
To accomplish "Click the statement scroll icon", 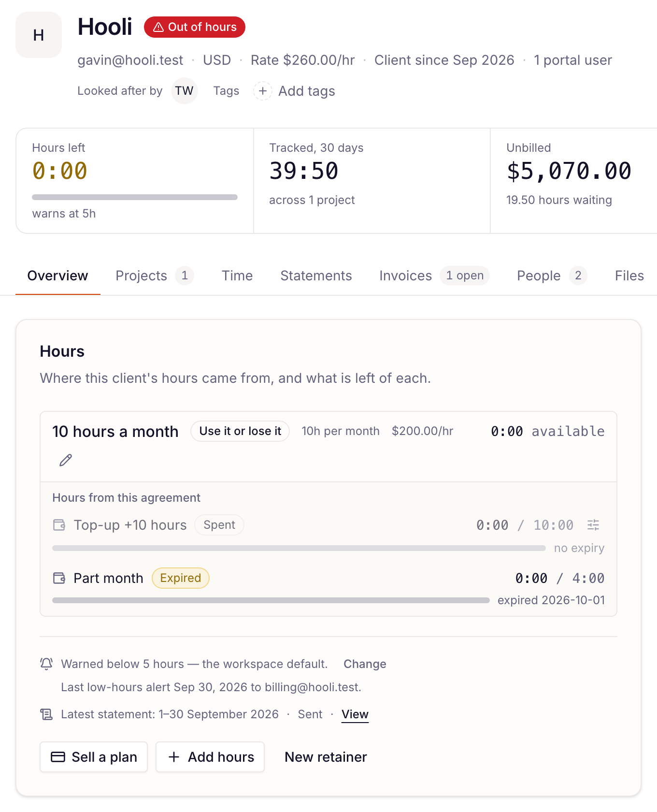I will tap(46, 714).
